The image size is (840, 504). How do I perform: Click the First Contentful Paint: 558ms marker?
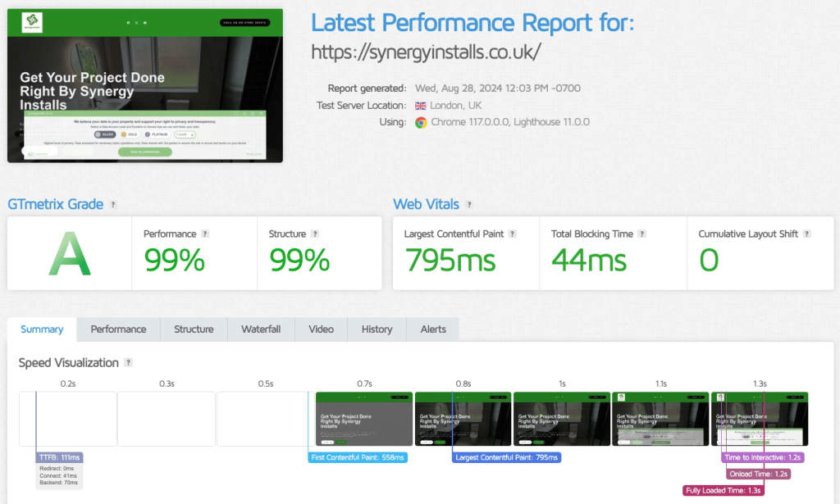358,457
